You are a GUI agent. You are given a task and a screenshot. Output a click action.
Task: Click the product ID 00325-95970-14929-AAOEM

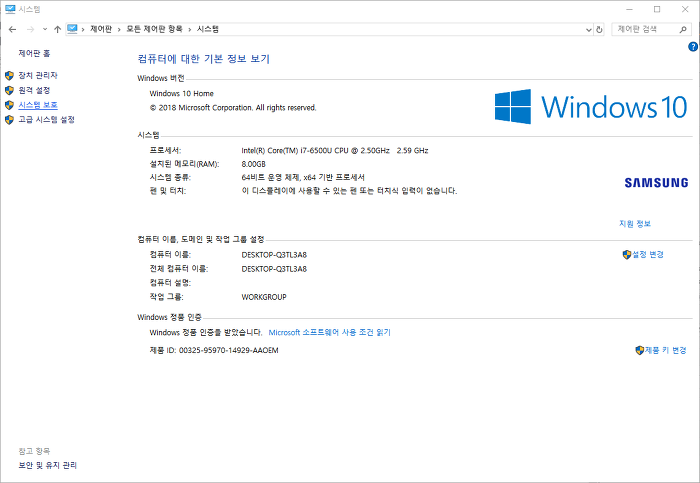[x=229, y=350]
